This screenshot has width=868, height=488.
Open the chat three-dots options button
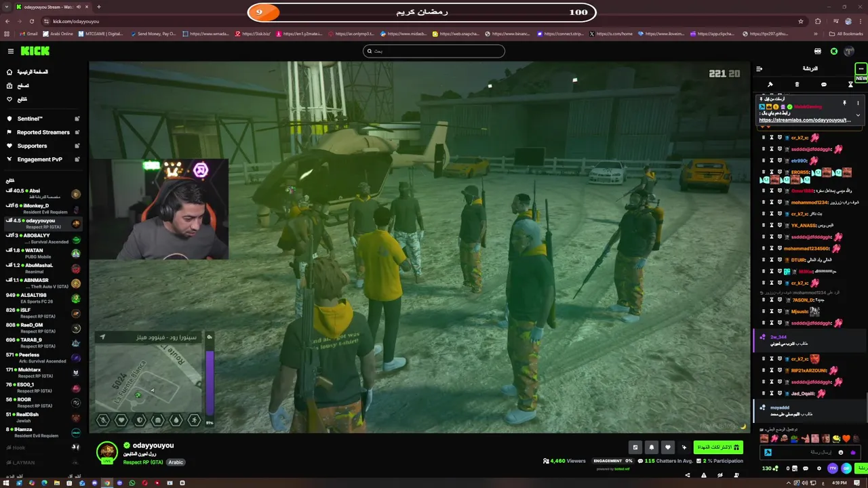pos(861,68)
